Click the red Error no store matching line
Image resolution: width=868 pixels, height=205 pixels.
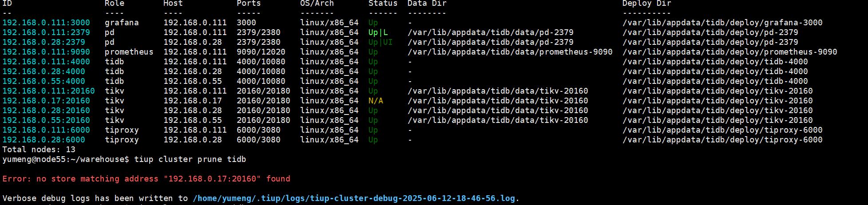147,179
